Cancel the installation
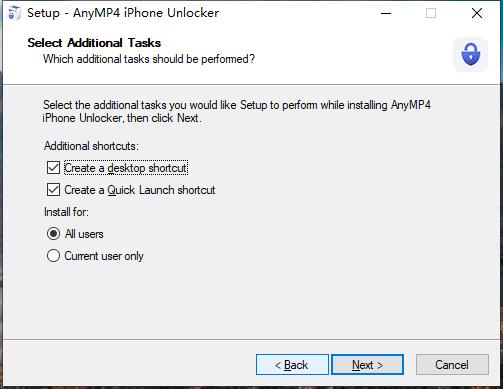 coord(452,365)
